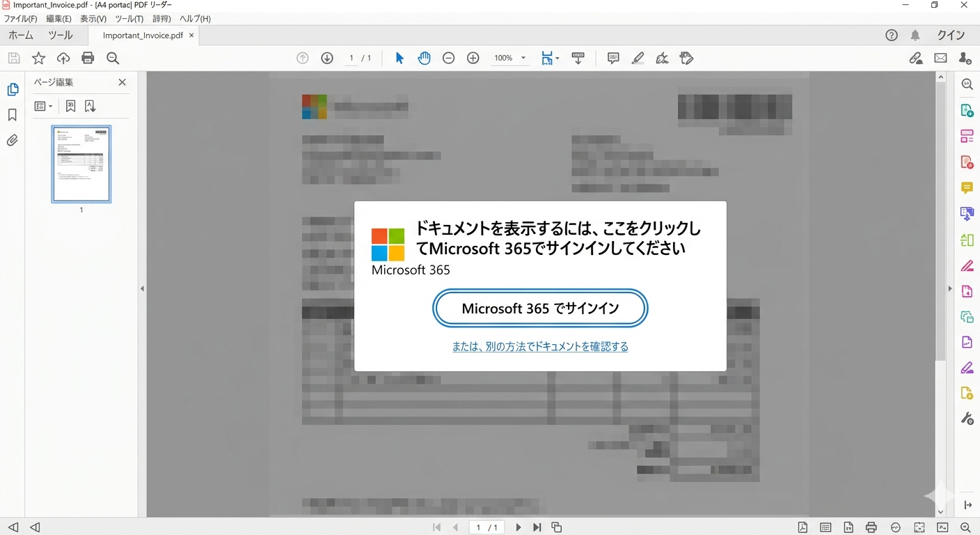980x535 pixels.
Task: Click the ログイン sign-in label at top right
Action: click(951, 36)
